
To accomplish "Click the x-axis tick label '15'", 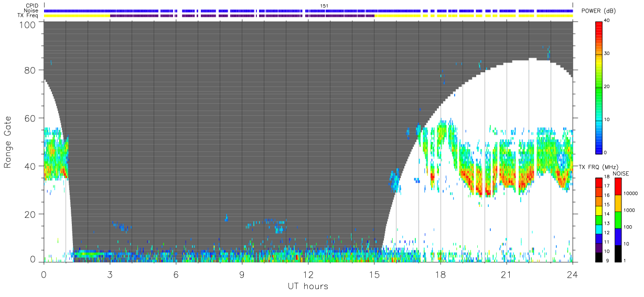I will point(374,274).
